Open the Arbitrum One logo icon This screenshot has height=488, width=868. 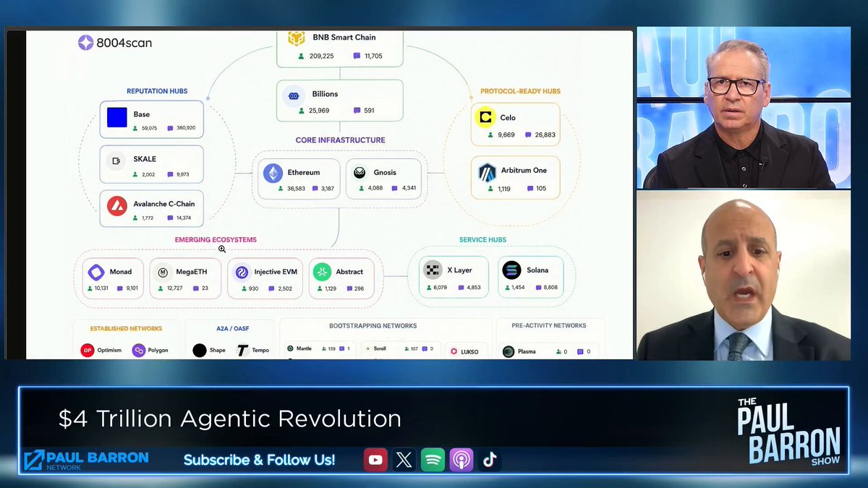click(x=487, y=172)
